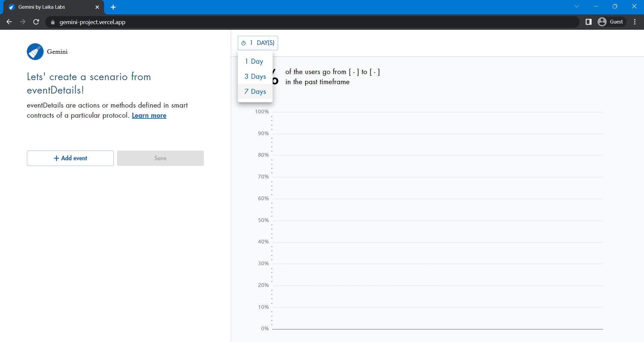Image resolution: width=644 pixels, height=342 pixels.
Task: Click the address bar URL
Action: coord(92,22)
